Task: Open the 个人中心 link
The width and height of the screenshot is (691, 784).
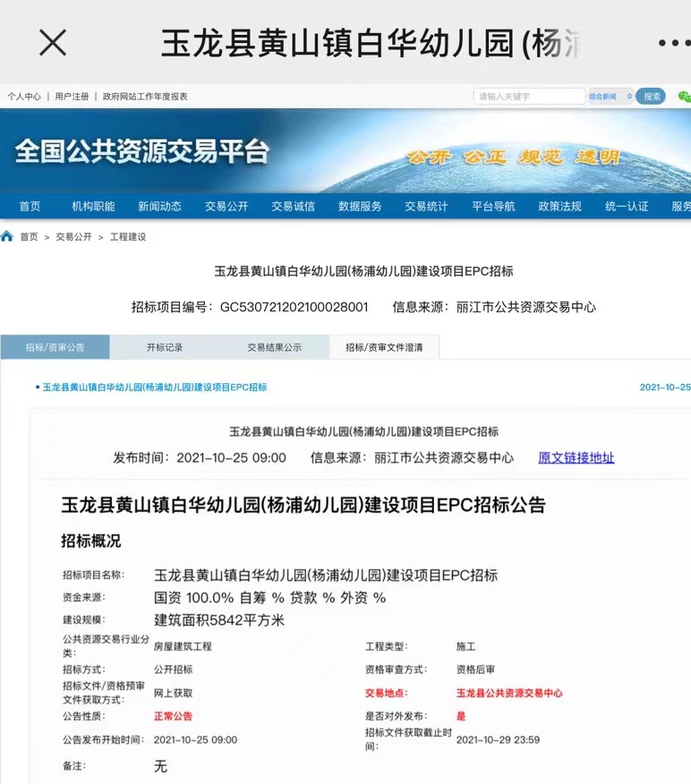Action: [24, 97]
